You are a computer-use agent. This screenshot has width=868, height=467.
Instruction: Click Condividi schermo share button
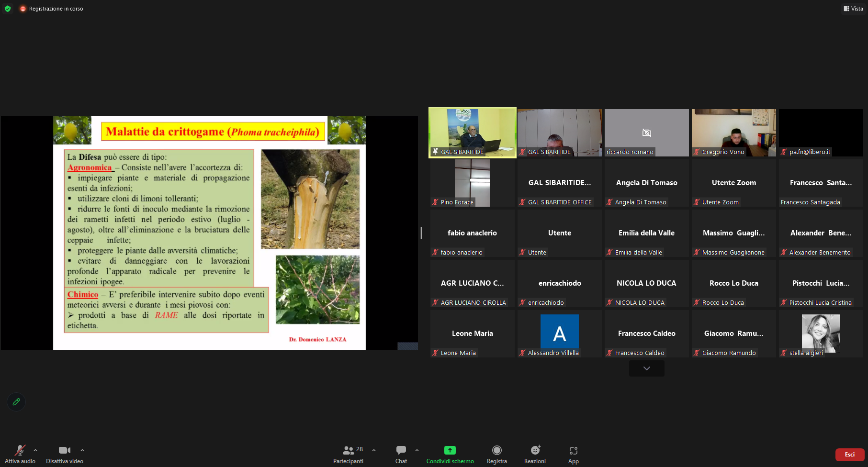450,454
